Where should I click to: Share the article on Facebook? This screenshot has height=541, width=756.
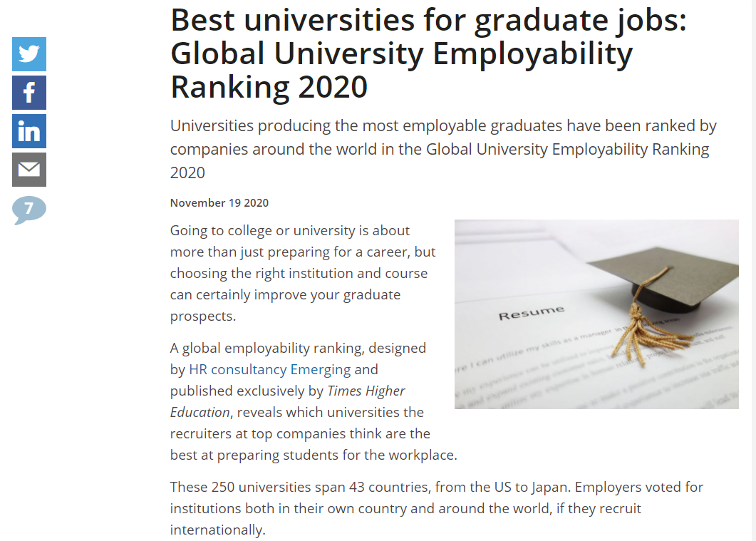(x=29, y=93)
